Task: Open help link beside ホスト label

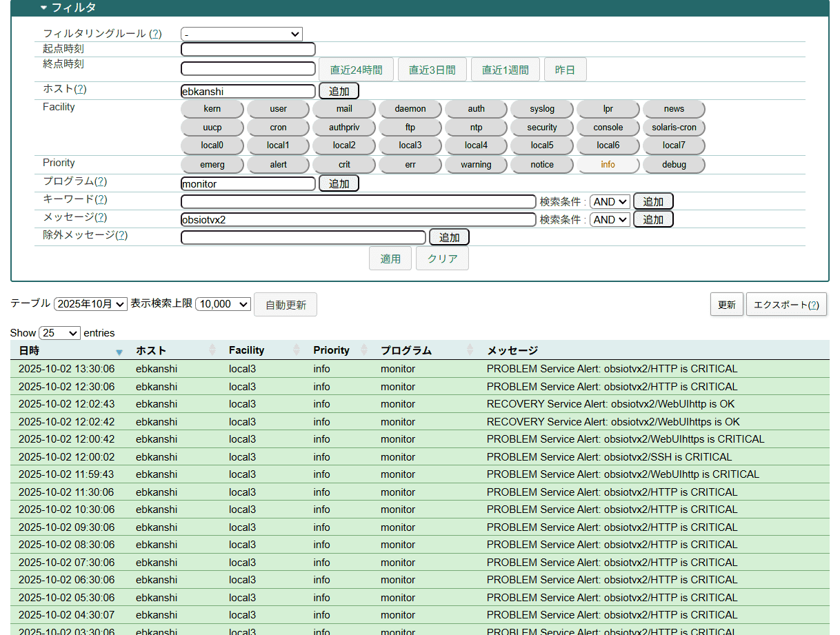Action: click(x=80, y=89)
